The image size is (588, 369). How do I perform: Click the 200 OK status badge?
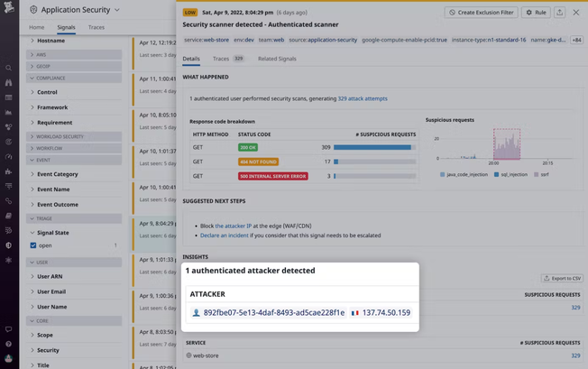tap(248, 147)
